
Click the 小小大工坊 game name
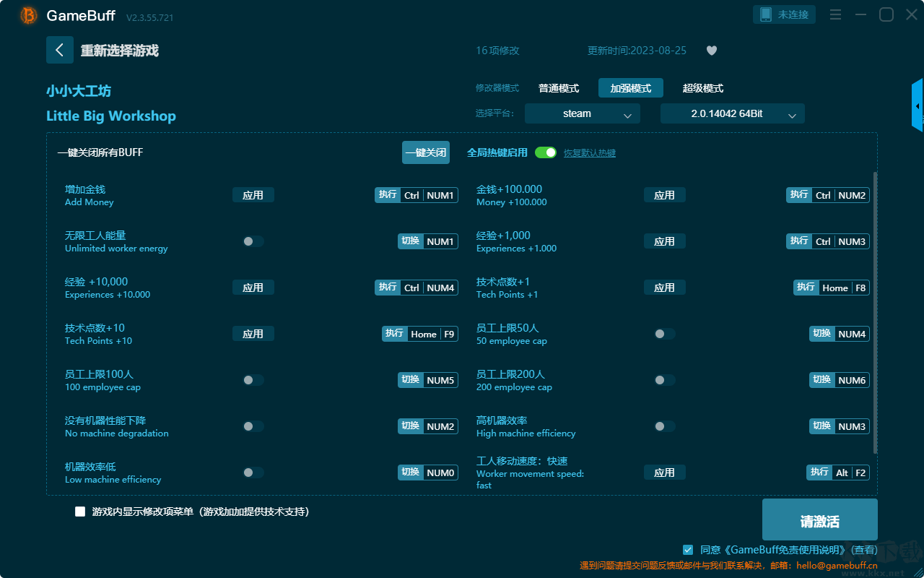tap(79, 91)
